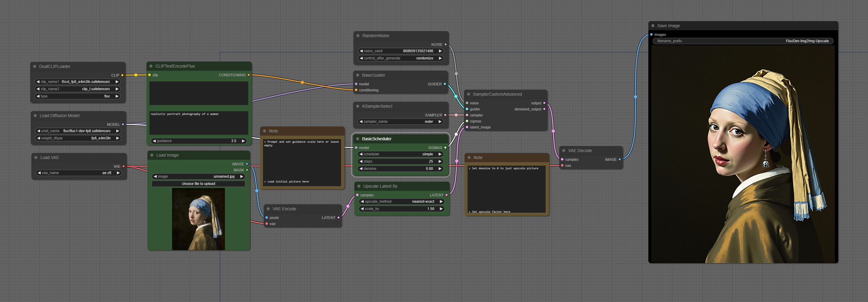
Task: Click the filename_prefix field in Save Image
Action: 743,41
